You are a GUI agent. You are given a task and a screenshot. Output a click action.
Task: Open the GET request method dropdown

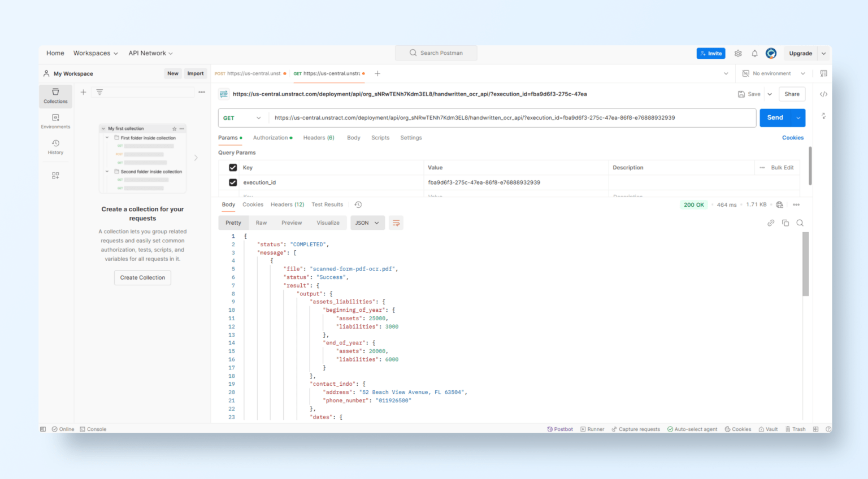tap(242, 117)
